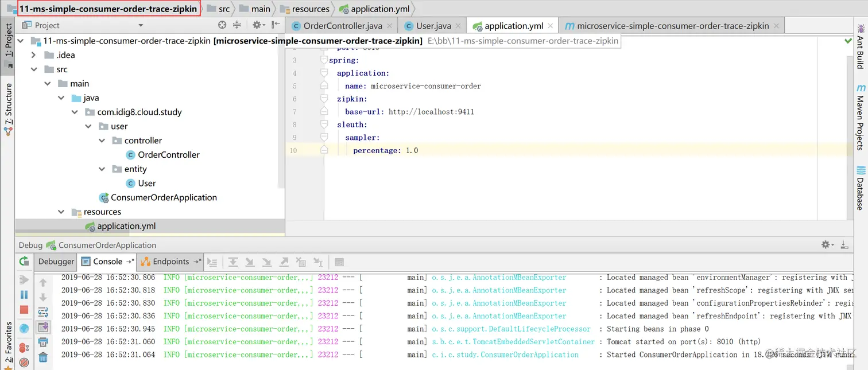Screen dimensions: 868x370
Task: Rerun ConsumerOrderApplication with the green rerun icon
Action: (24, 262)
